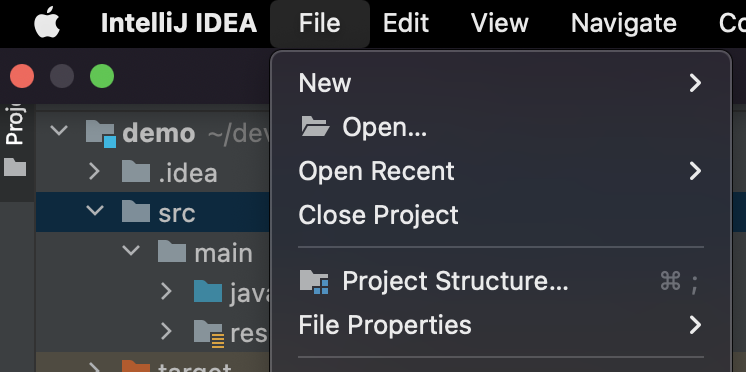The width and height of the screenshot is (746, 372).
Task: Click the Open folder icon in File menu
Action: 315,127
